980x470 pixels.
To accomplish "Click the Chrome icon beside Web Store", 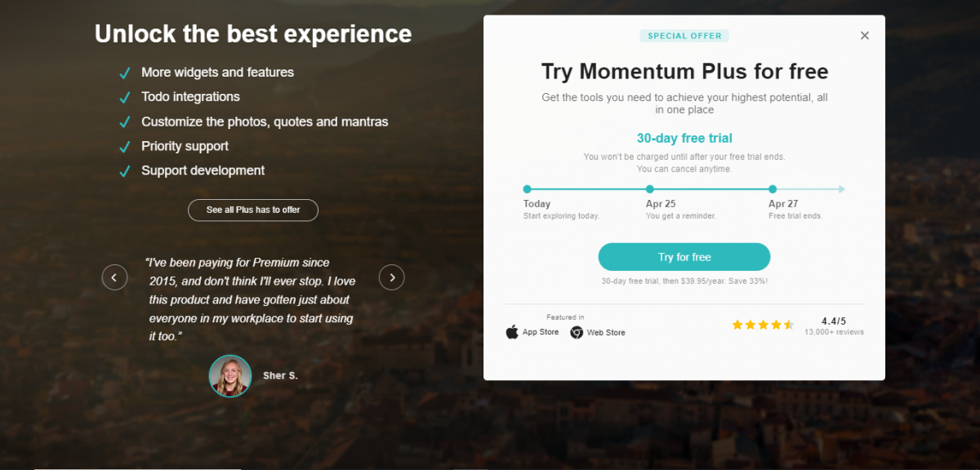I will [577, 332].
